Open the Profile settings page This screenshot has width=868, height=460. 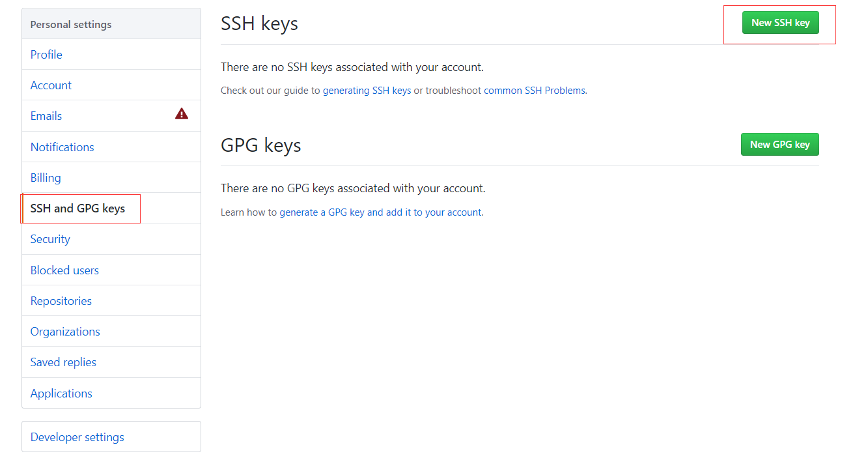[46, 55]
